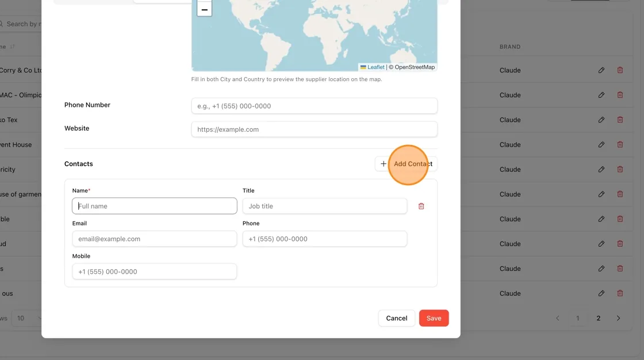Delete the 'use of garmen' supplier row
This screenshot has width=644, height=360.
[620, 194]
